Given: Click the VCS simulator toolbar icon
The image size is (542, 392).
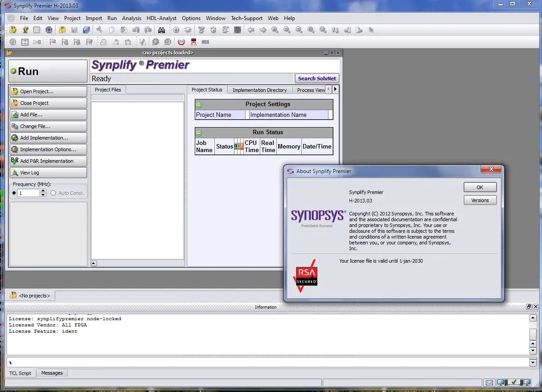Looking at the screenshot, I should click(x=205, y=42).
